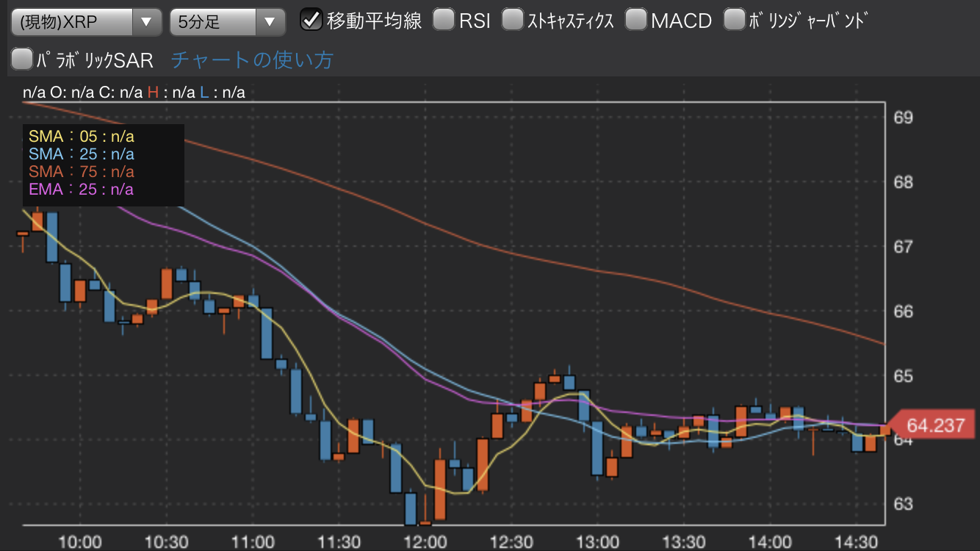The width and height of the screenshot is (980, 551).
Task: Select the purple EMA 25 legend entry
Action: (82, 190)
